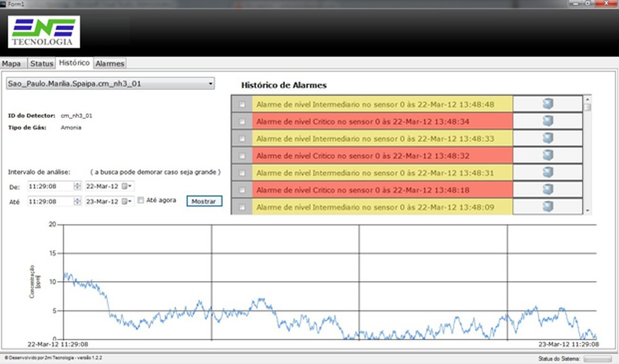This screenshot has width=619, height=364.
Task: Check the box for Critico alarm 13:48:34
Action: point(242,121)
